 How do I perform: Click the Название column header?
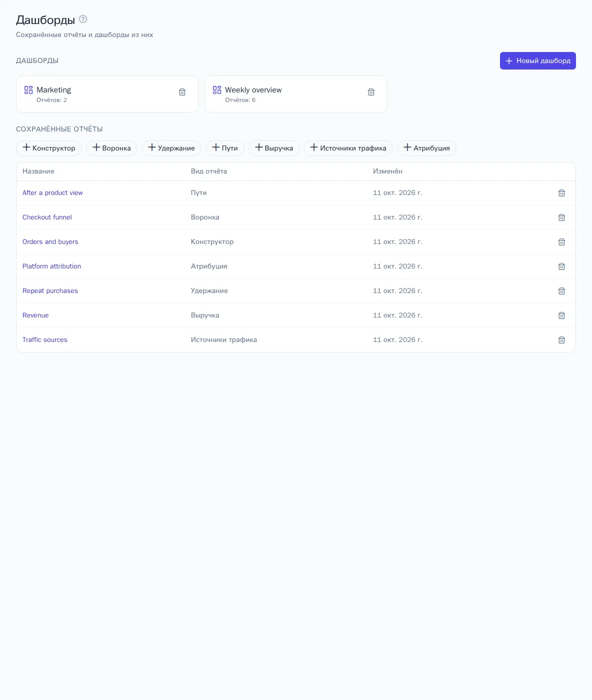(x=38, y=171)
